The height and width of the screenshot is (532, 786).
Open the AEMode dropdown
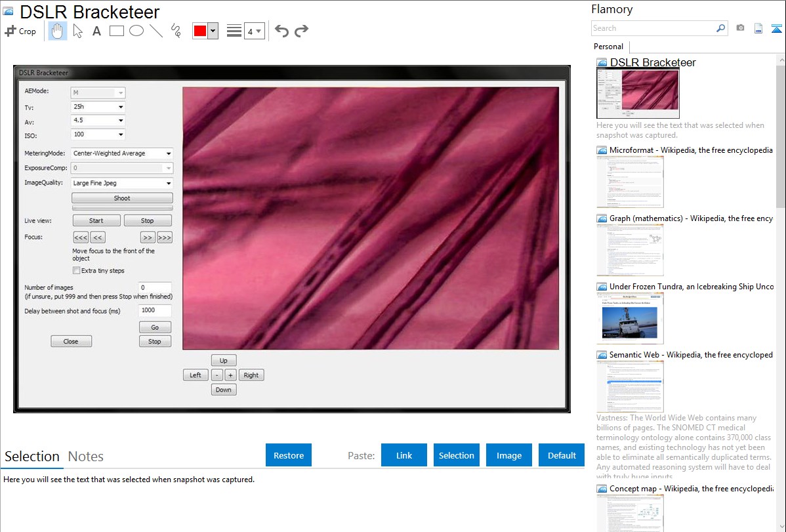tap(98, 92)
